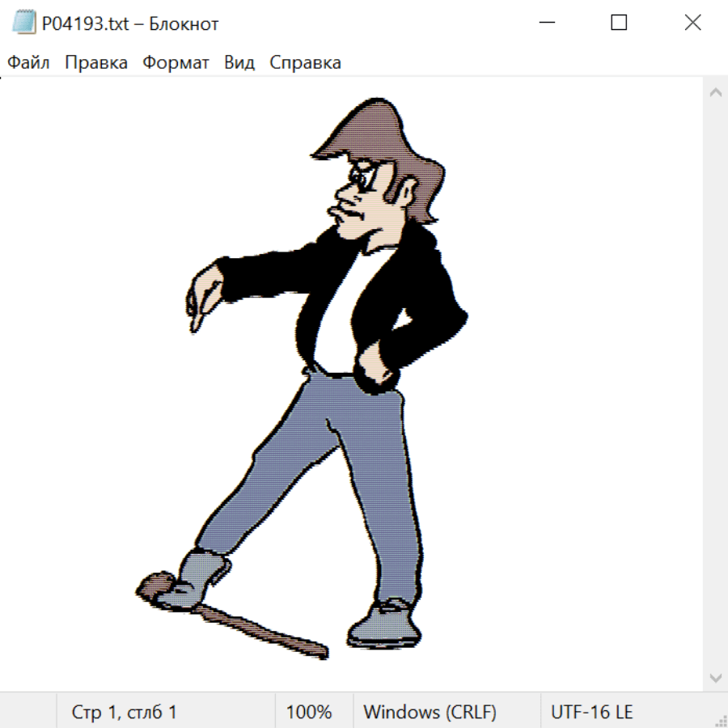Viewport: 728px width, 728px height.
Task: Click the P04193.txt title bar text
Action: tap(130, 24)
